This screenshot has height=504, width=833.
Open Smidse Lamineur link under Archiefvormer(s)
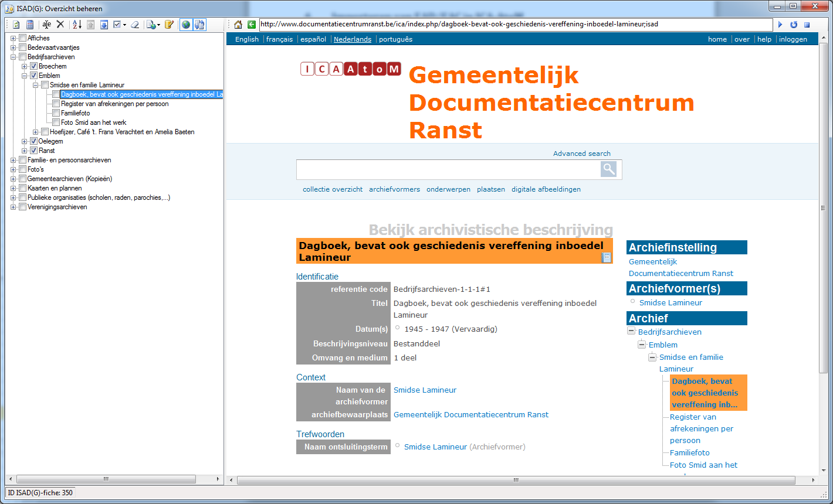[671, 302]
